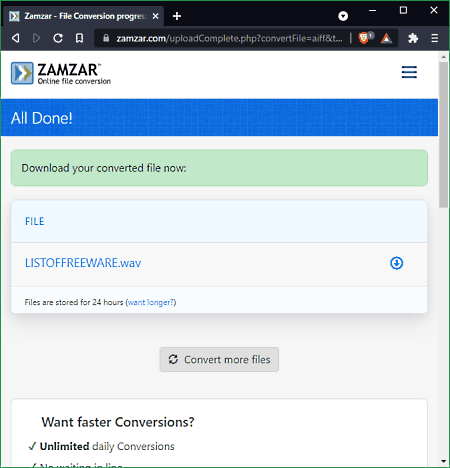Click the vertical scrollbar thumb

(x=443, y=135)
